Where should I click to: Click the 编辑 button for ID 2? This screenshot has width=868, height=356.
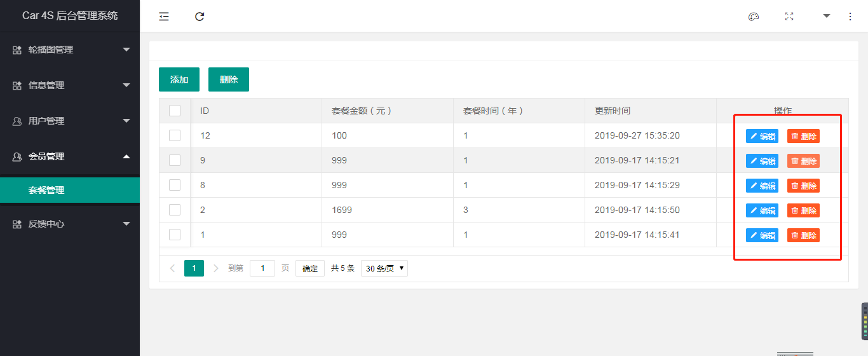click(762, 210)
